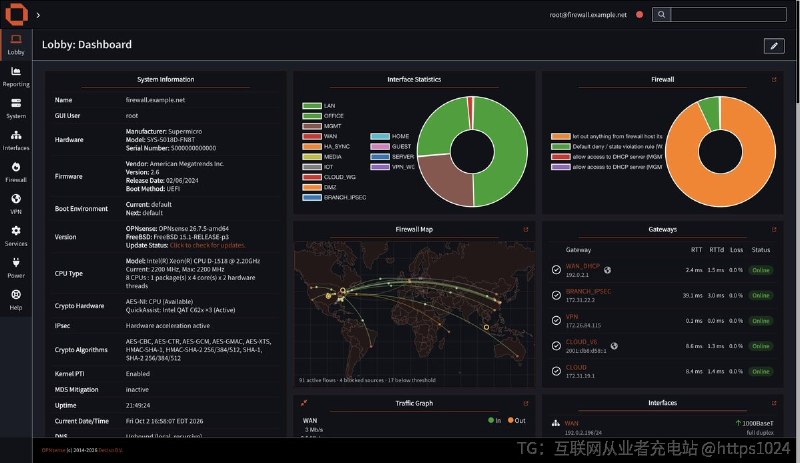Image resolution: width=800 pixels, height=463 pixels.
Task: Open the BRANCH_IPSEC gateway link
Action: click(588, 291)
